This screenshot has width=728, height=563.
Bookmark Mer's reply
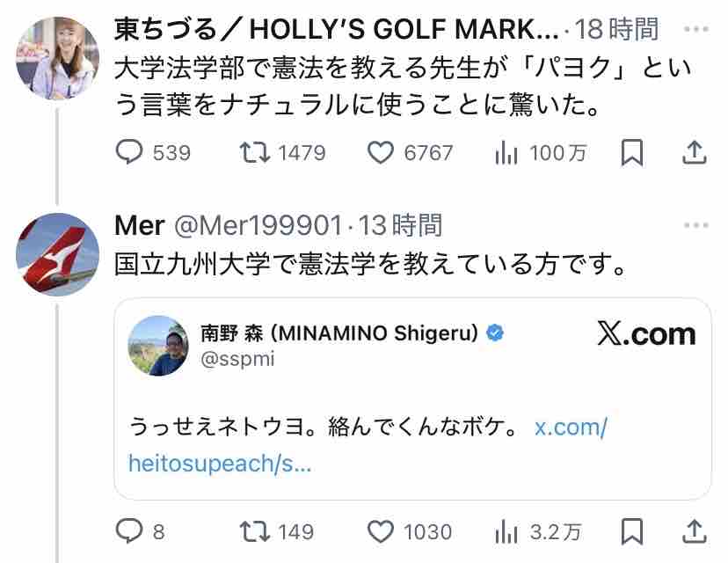click(631, 531)
